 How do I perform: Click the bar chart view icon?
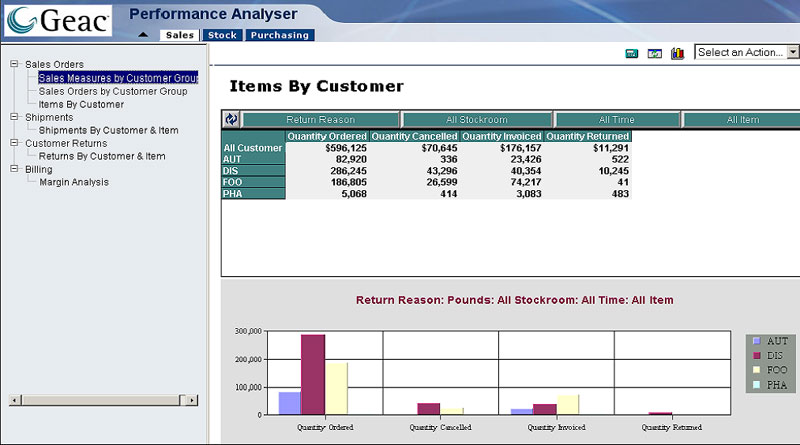[x=677, y=53]
